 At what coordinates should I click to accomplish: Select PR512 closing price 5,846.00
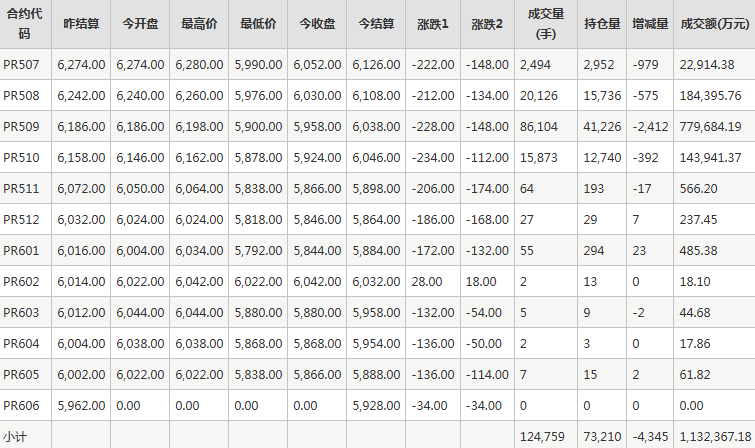pyautogui.click(x=317, y=220)
